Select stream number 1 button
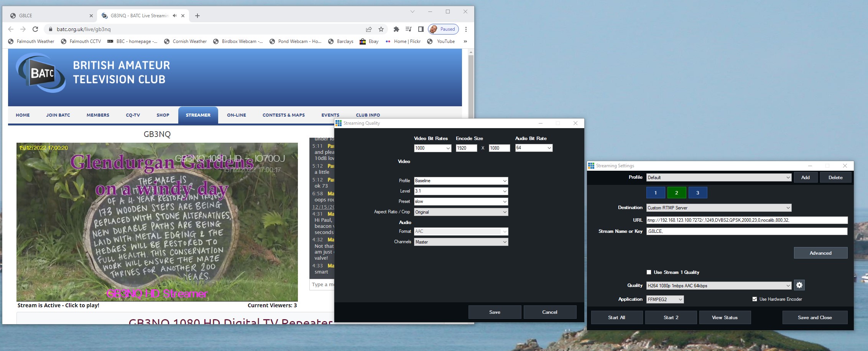 pyautogui.click(x=656, y=193)
